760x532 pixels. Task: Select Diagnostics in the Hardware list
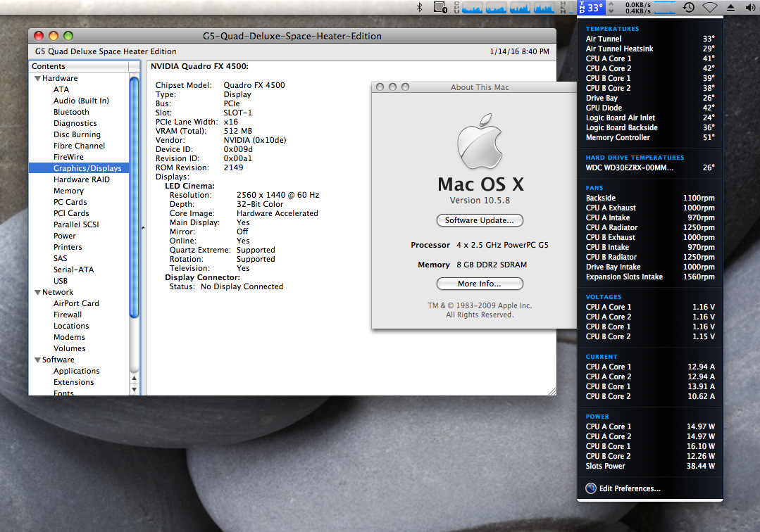(x=75, y=123)
